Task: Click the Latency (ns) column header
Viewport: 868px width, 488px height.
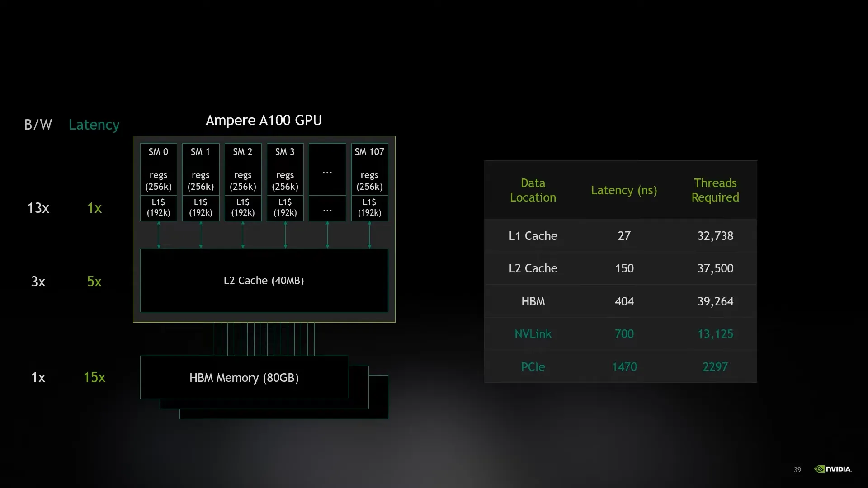Action: [x=624, y=190]
